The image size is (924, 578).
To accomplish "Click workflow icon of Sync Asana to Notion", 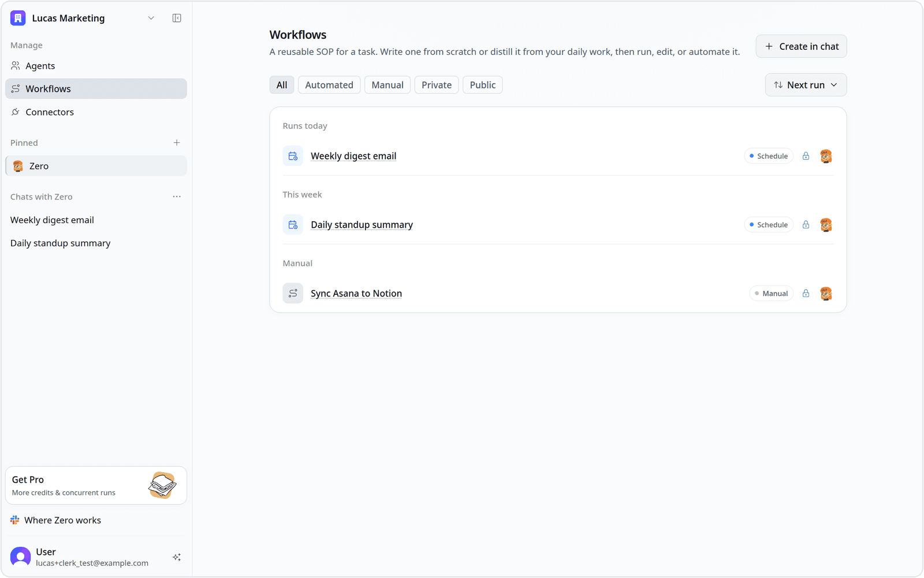I will [x=293, y=294].
